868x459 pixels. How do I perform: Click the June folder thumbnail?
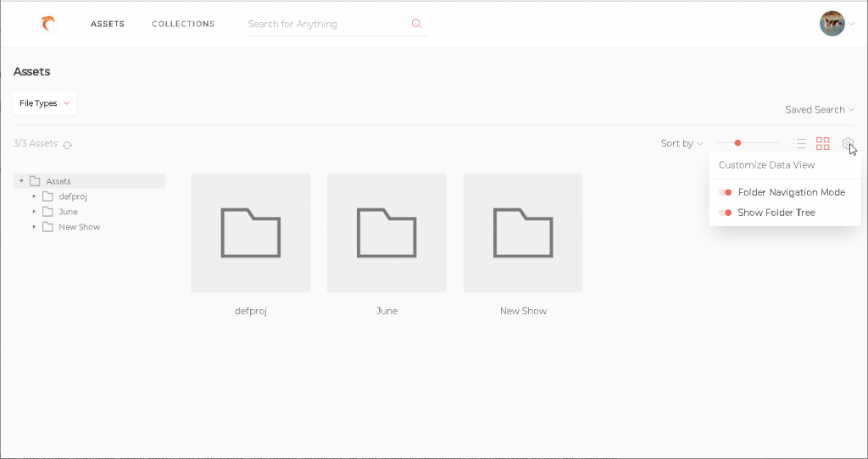point(387,233)
